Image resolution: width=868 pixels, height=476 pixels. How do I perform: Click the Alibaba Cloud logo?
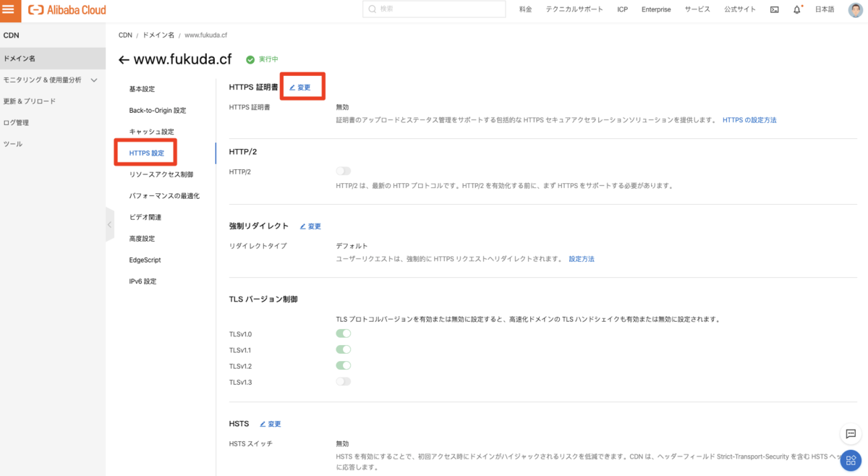click(67, 10)
